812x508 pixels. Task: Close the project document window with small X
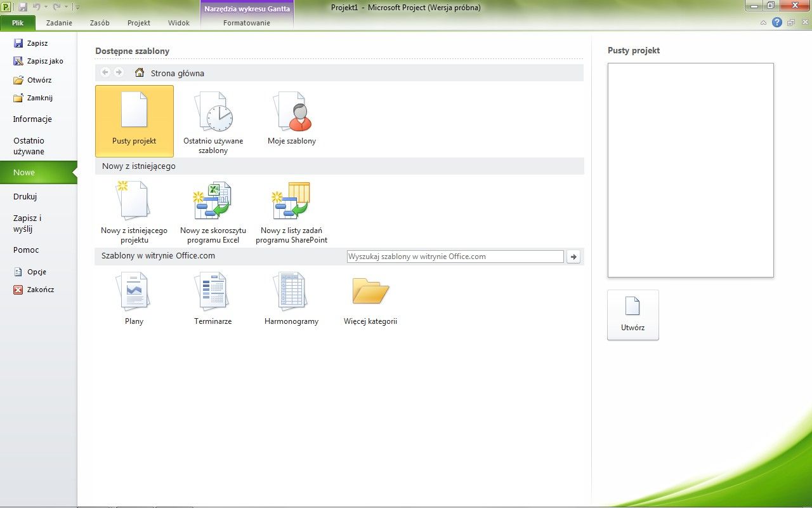click(x=804, y=23)
